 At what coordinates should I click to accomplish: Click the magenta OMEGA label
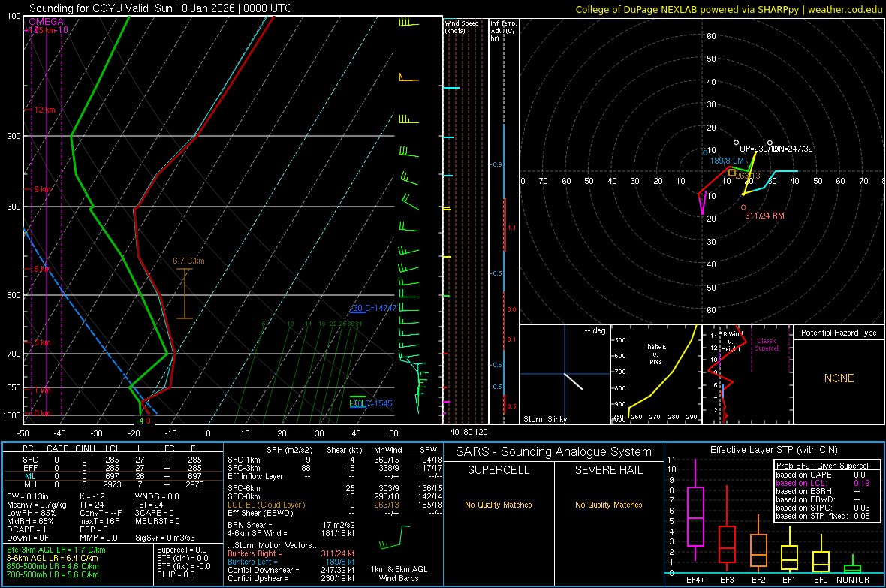click(x=46, y=22)
